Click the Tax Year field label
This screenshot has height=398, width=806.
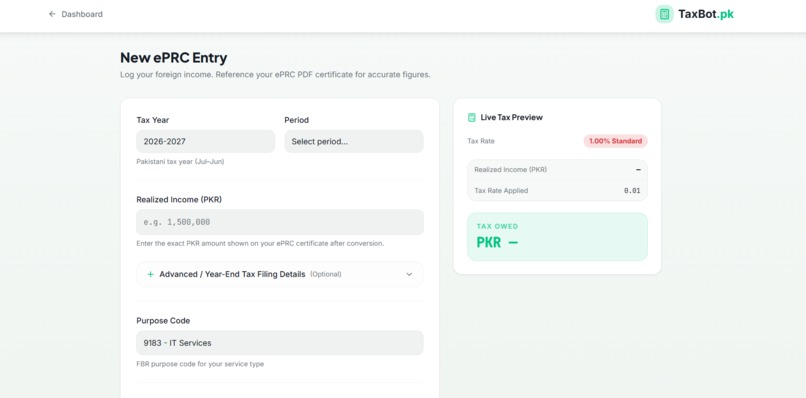[153, 120]
